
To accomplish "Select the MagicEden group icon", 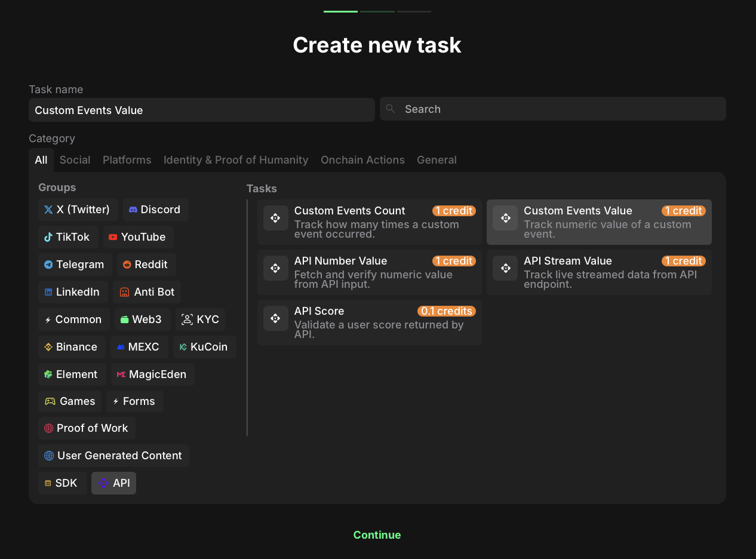I will [121, 374].
